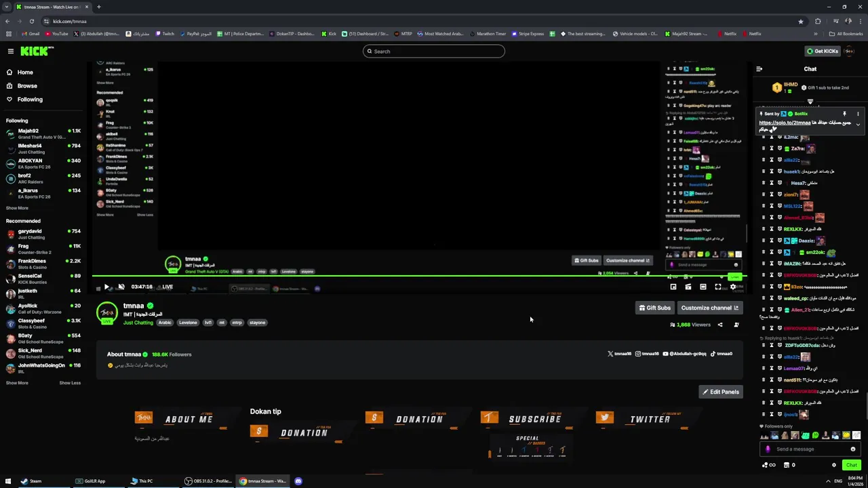The height and width of the screenshot is (488, 868).
Task: Jump to LIVE in the player
Action: (x=167, y=287)
